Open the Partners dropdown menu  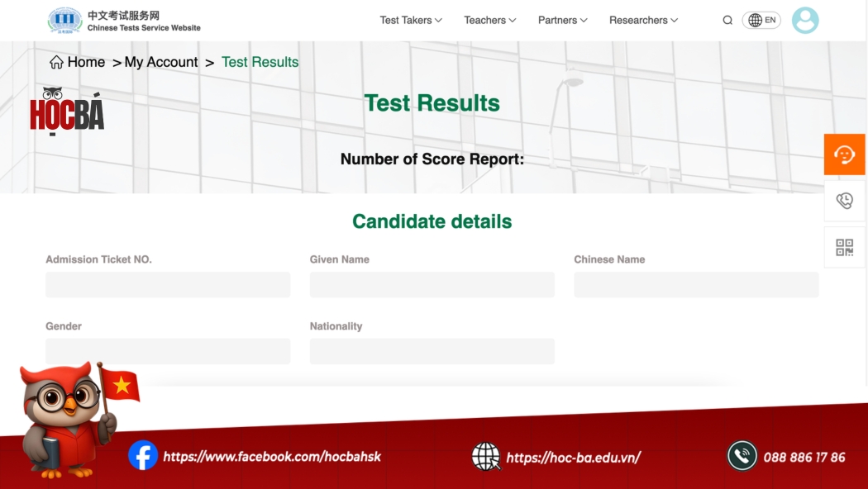pyautogui.click(x=562, y=21)
